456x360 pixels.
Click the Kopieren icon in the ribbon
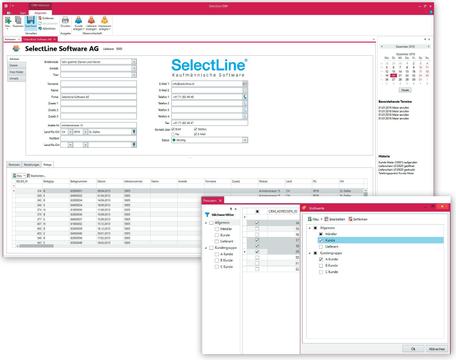tap(18, 20)
